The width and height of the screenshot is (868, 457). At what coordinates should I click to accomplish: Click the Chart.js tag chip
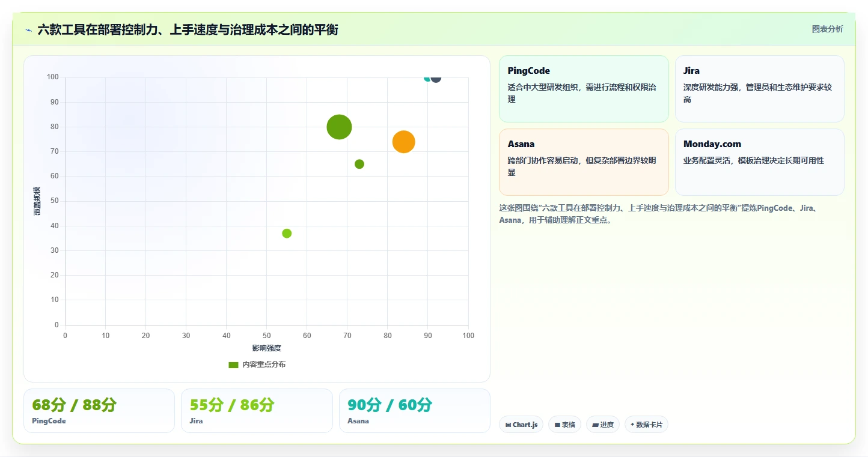pyautogui.click(x=521, y=425)
